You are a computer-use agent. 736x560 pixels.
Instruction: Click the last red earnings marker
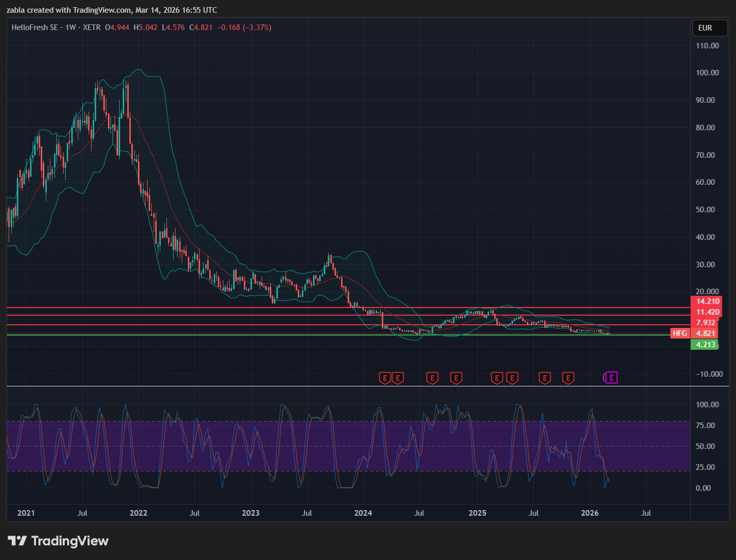(x=568, y=378)
